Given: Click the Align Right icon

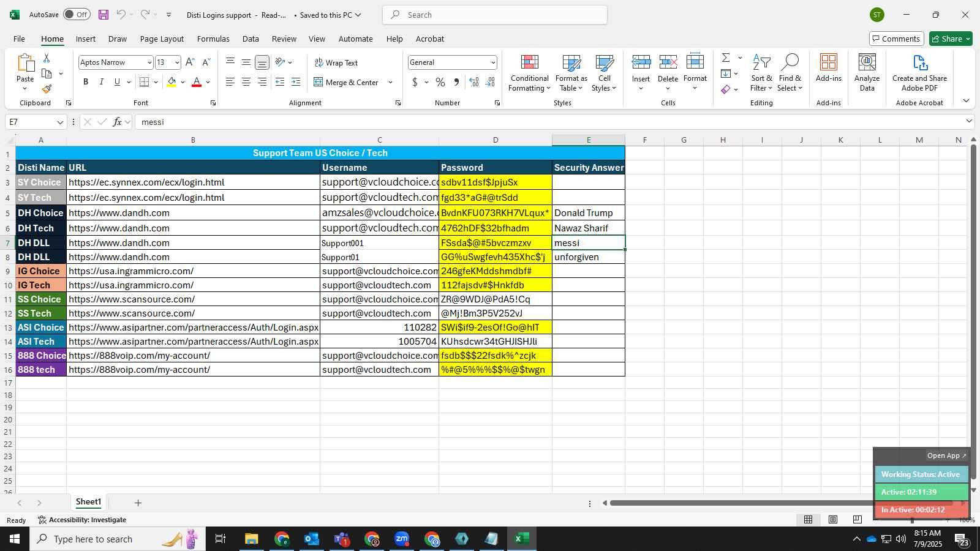Looking at the screenshot, I should (x=262, y=82).
